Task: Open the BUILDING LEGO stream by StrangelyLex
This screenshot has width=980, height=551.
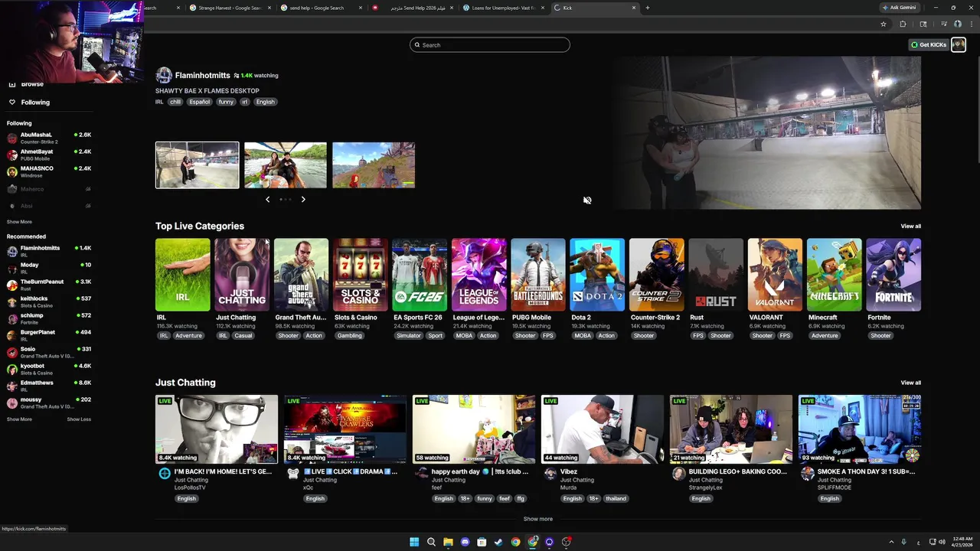Action: [x=731, y=429]
